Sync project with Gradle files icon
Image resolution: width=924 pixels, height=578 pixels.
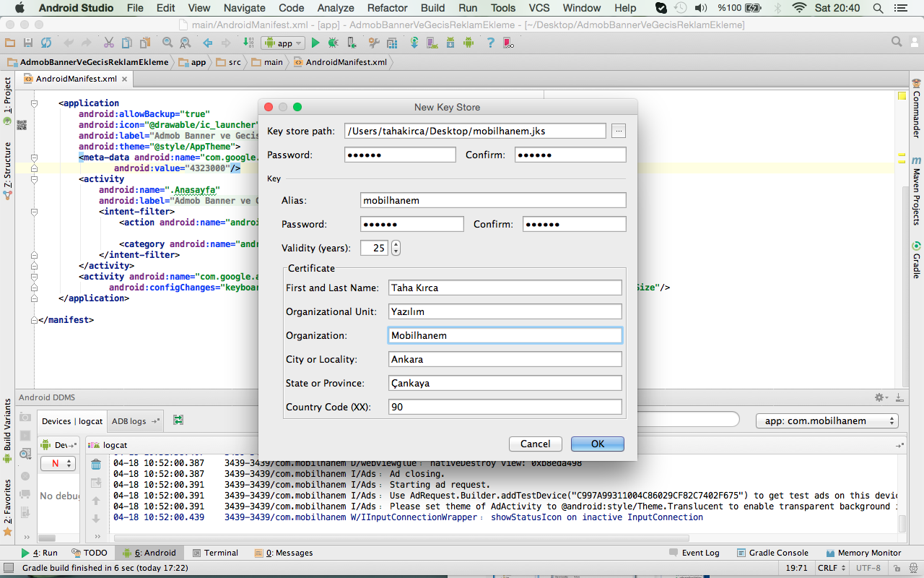pyautogui.click(x=414, y=43)
